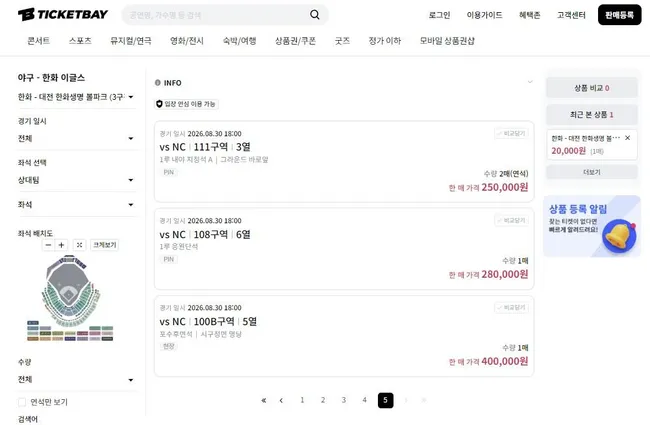This screenshot has width=650, height=425.
Task: Collapse the INFO section chevron
Action: coord(530,82)
